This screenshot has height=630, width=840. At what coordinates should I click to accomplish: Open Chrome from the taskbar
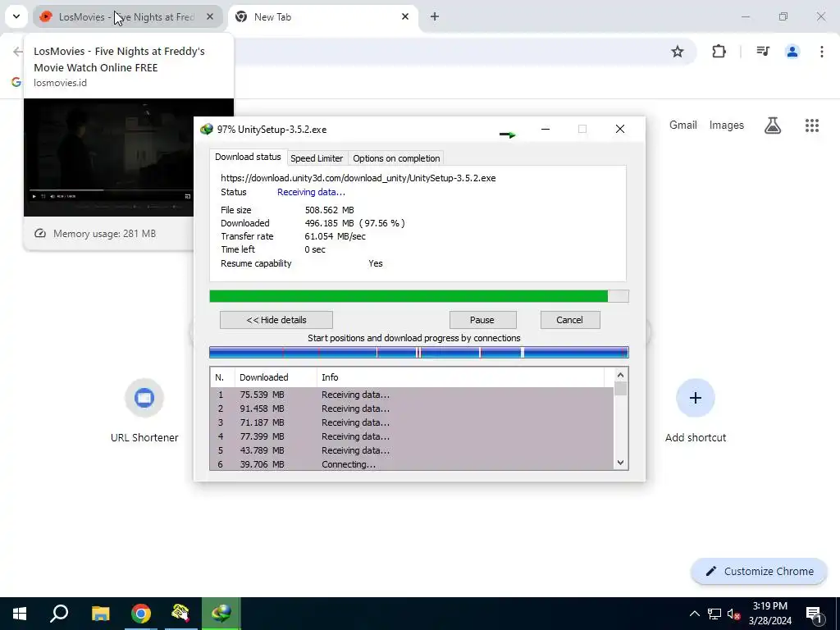(141, 614)
